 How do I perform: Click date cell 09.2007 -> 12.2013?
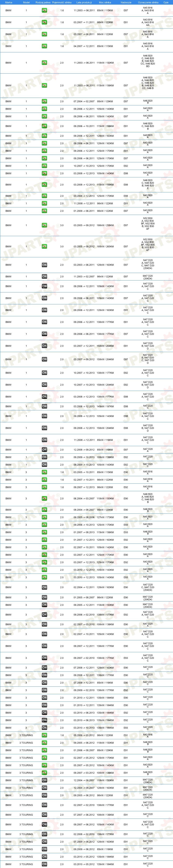84,487
